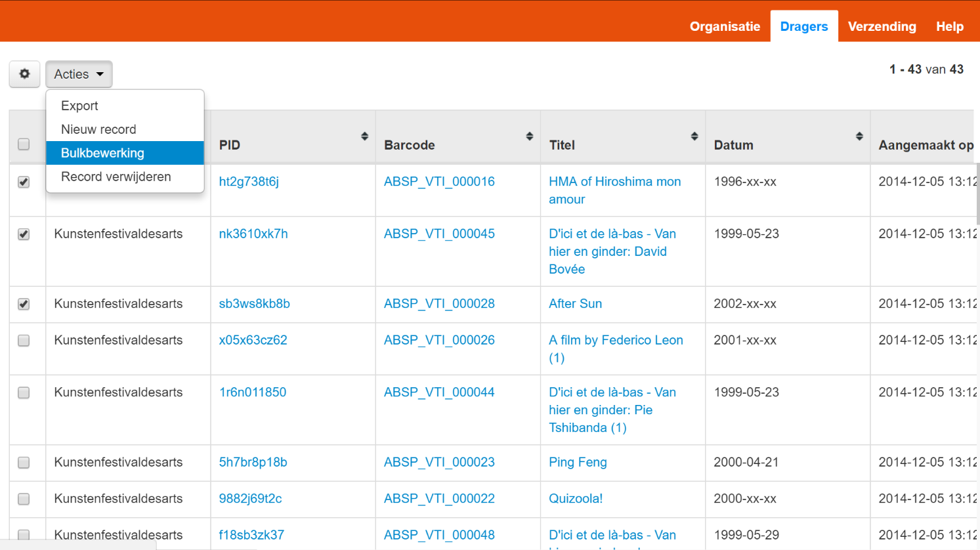This screenshot has height=550, width=980.
Task: Select Bulkbewerking in the Acties menu
Action: coord(125,153)
